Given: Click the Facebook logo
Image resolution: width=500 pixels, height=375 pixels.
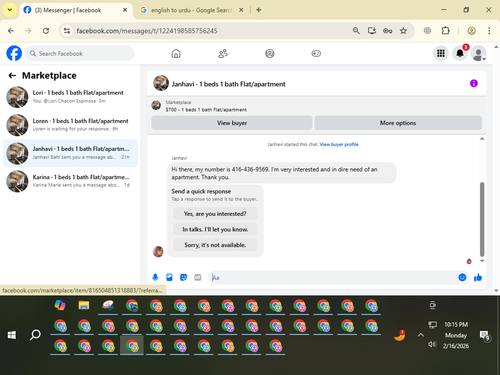Looking at the screenshot, I should [14, 53].
